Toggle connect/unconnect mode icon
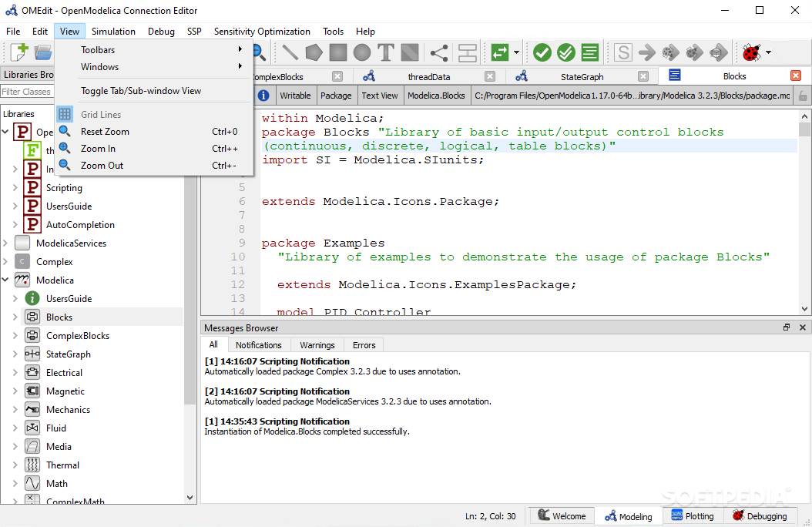Image resolution: width=812 pixels, height=527 pixels. pyautogui.click(x=439, y=52)
